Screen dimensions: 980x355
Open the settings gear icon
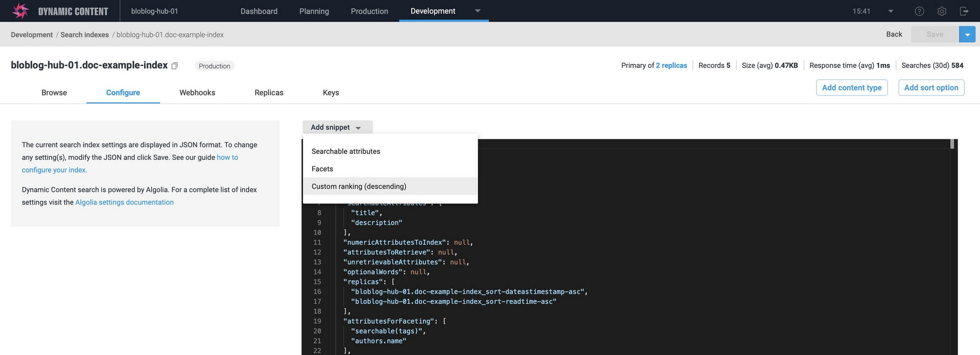click(942, 11)
